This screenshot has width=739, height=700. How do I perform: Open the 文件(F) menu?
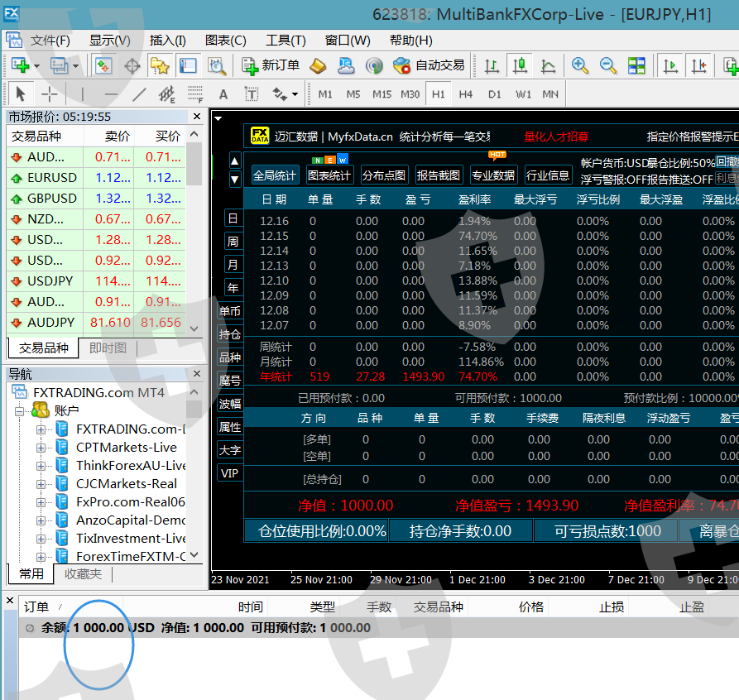pos(50,41)
